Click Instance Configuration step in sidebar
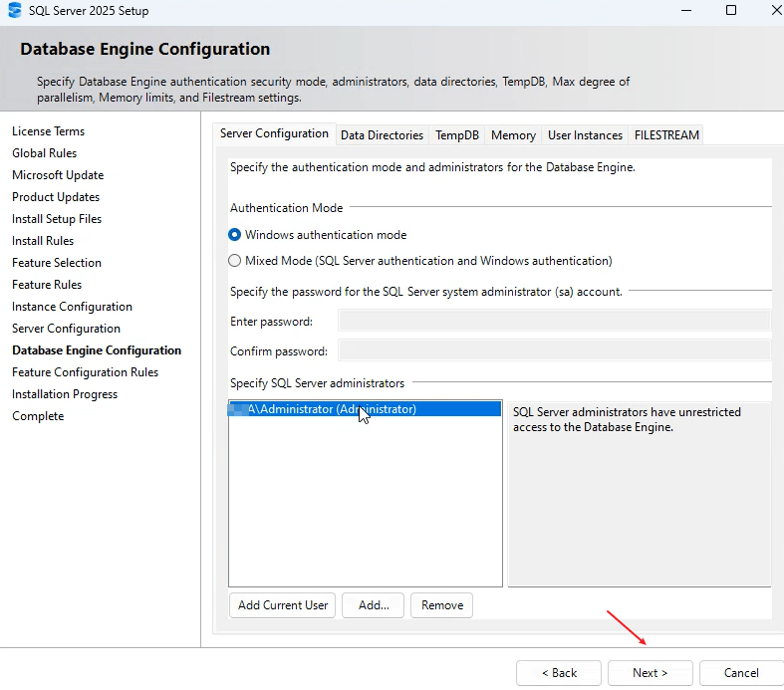Screen dimensions: 784x690 click(73, 307)
